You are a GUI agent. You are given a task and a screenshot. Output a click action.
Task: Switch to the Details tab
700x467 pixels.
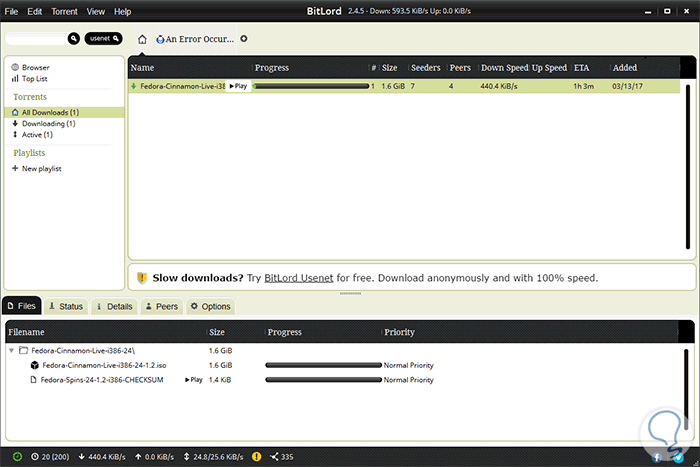(115, 306)
